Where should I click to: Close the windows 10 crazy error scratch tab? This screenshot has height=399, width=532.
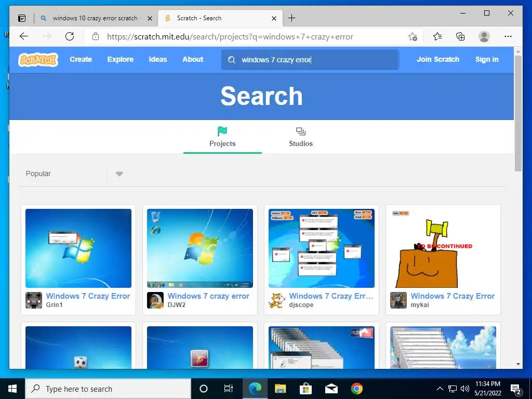point(150,18)
